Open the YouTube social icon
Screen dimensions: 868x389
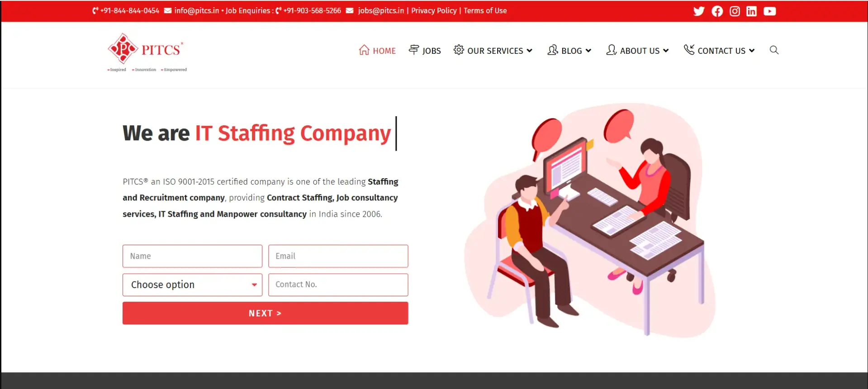click(769, 11)
